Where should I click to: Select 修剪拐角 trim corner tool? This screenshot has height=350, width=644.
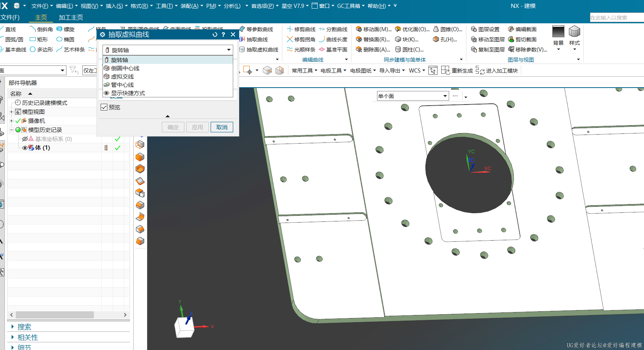[301, 39]
